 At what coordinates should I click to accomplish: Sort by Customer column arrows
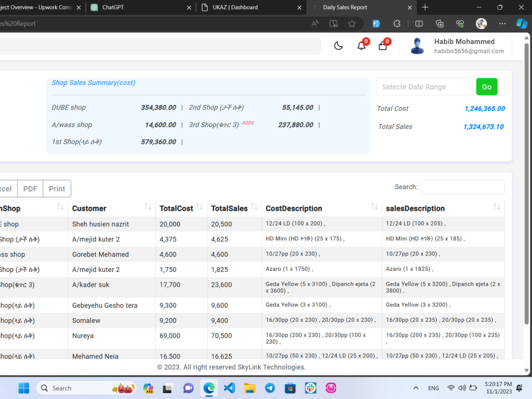tap(147, 206)
